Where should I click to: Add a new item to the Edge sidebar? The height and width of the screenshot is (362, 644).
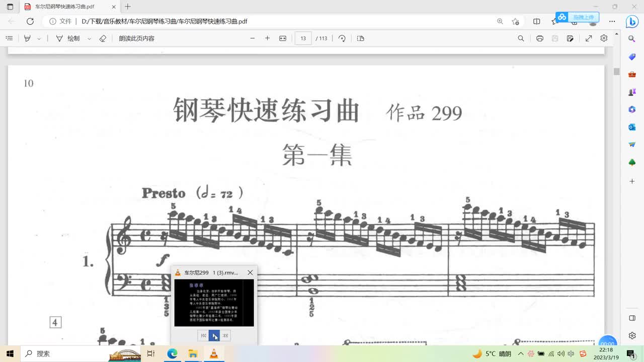[x=632, y=181]
